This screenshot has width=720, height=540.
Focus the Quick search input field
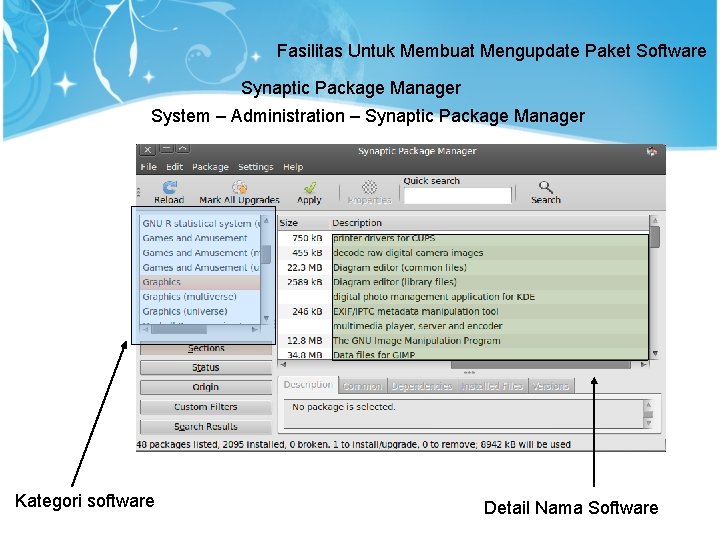click(x=457, y=195)
